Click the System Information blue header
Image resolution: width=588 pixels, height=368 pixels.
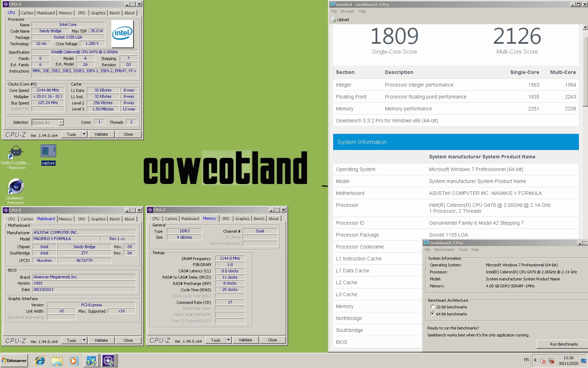[x=456, y=142]
